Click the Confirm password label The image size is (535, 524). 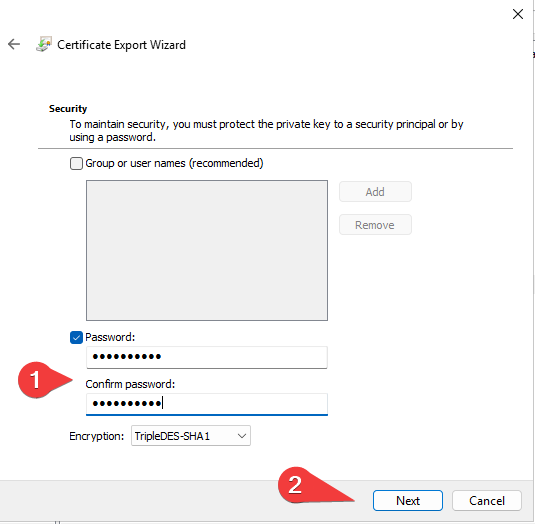click(130, 384)
